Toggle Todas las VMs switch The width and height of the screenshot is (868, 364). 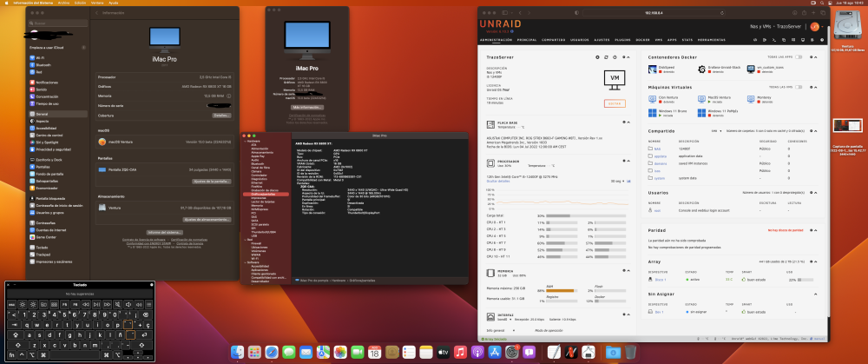click(x=799, y=87)
